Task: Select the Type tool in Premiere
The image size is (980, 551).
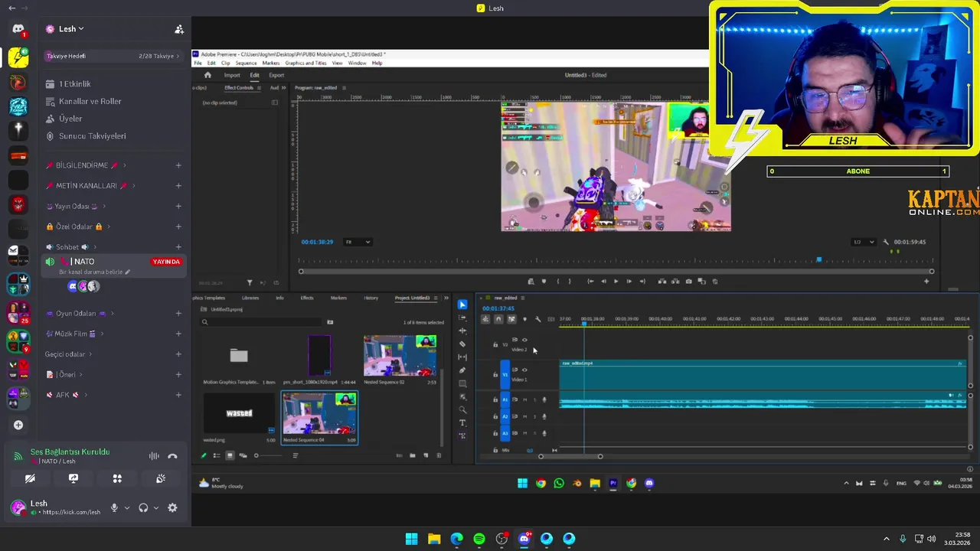Action: click(x=462, y=422)
